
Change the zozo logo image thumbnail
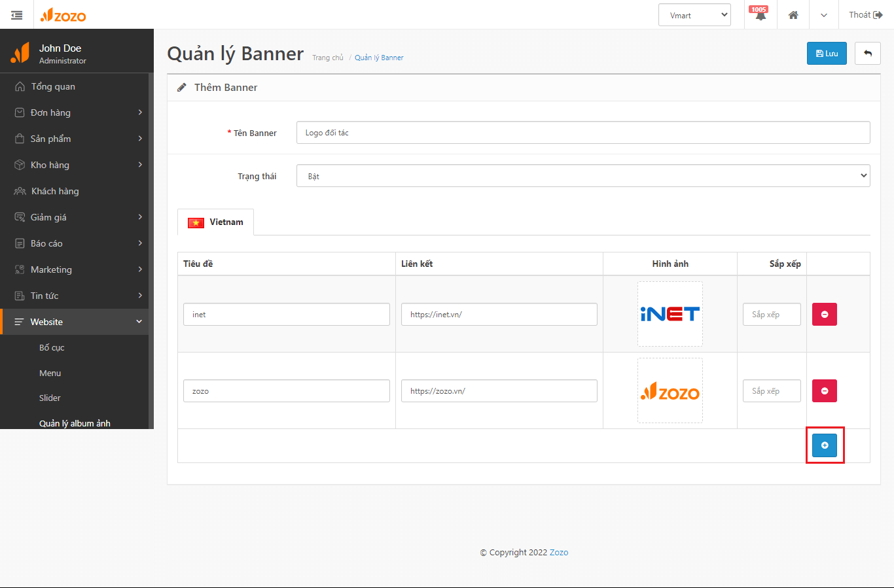tap(670, 390)
